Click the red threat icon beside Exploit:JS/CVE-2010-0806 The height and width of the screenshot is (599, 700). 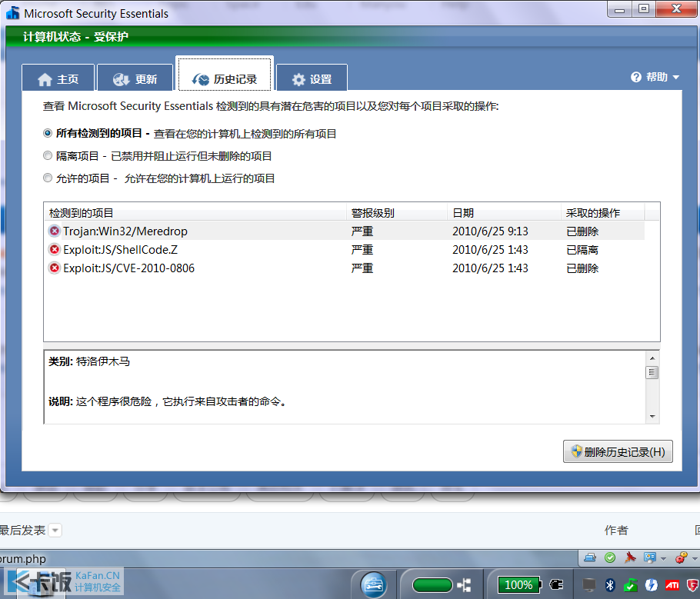tap(55, 268)
